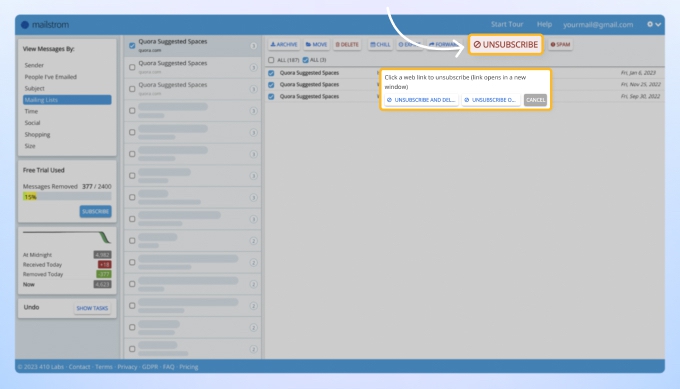Click the blue Subscribe button

95,211
